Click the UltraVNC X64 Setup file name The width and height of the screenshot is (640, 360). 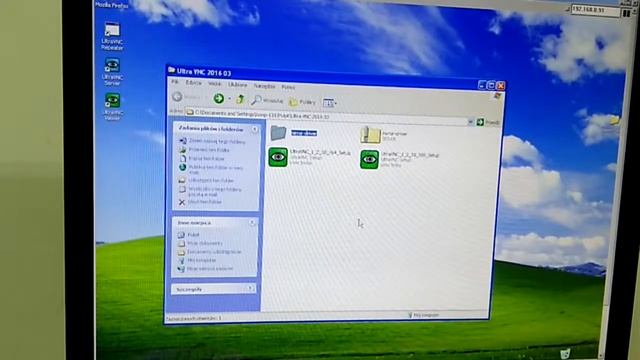(x=320, y=153)
